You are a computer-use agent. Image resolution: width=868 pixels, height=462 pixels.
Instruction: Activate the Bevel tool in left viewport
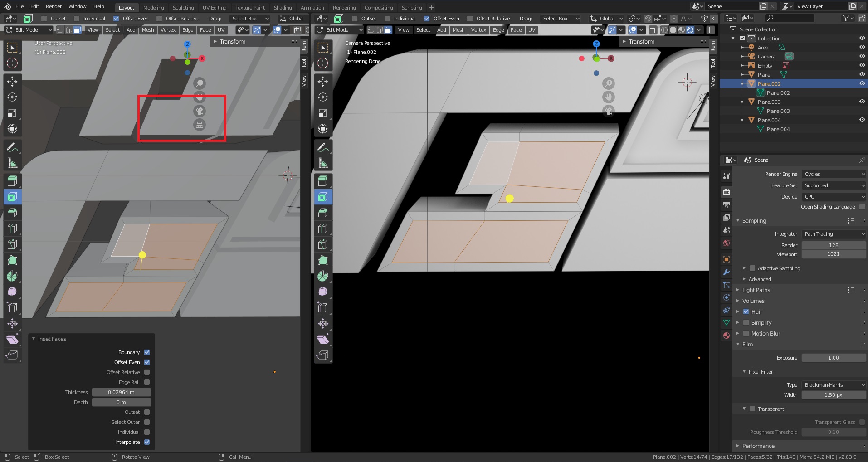click(x=12, y=213)
